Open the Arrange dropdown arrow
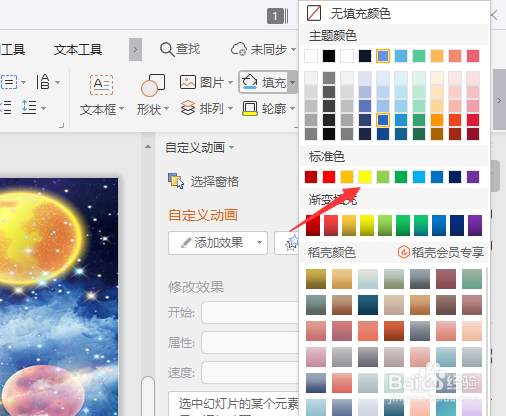 [230, 108]
